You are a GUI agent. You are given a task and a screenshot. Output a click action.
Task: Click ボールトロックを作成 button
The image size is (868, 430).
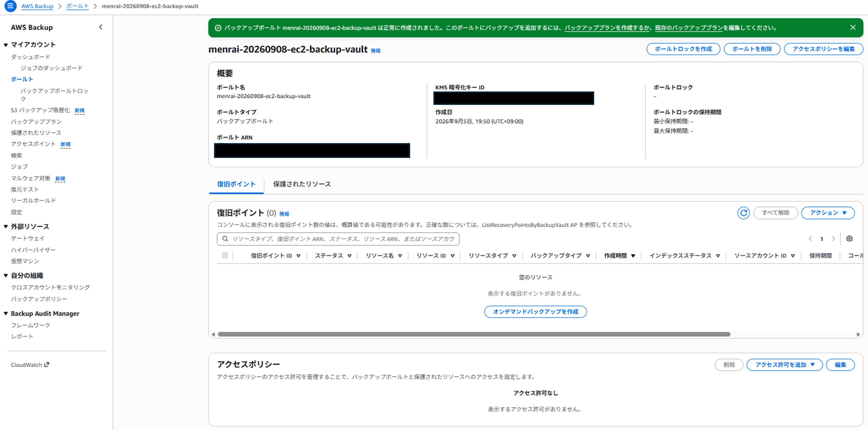(683, 49)
